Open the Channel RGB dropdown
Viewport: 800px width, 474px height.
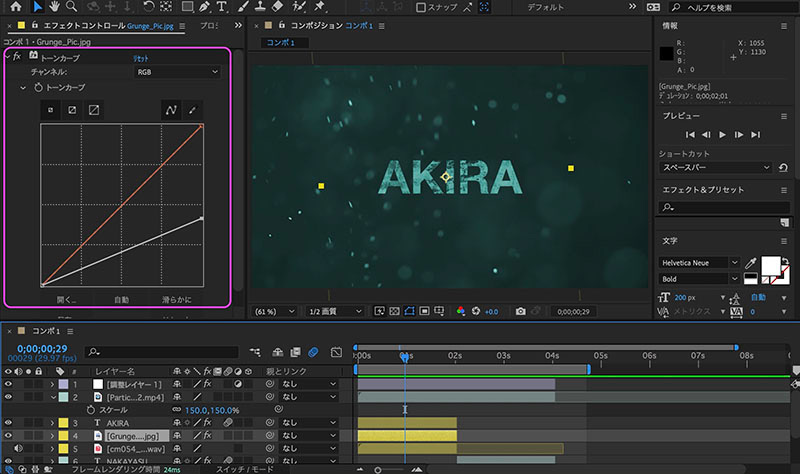coord(178,72)
